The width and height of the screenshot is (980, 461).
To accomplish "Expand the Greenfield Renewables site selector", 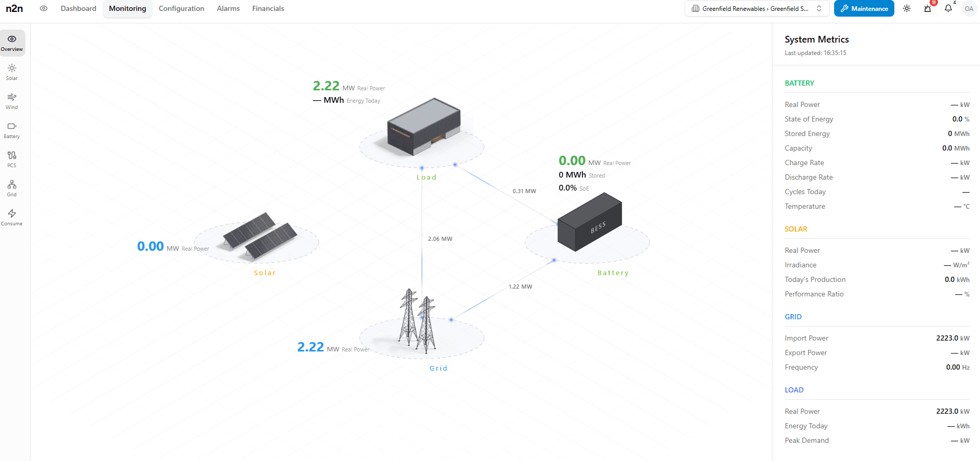I will [x=757, y=8].
